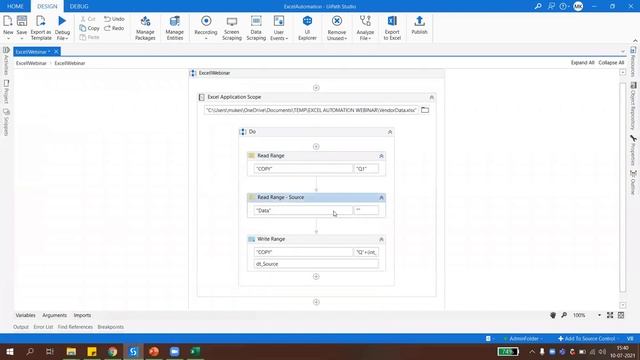Open User Events menu
The width and height of the screenshot is (640, 360).
[279, 27]
